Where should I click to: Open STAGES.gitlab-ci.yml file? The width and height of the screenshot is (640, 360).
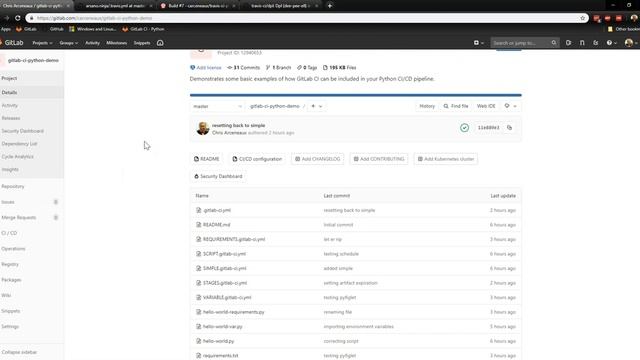click(225, 283)
